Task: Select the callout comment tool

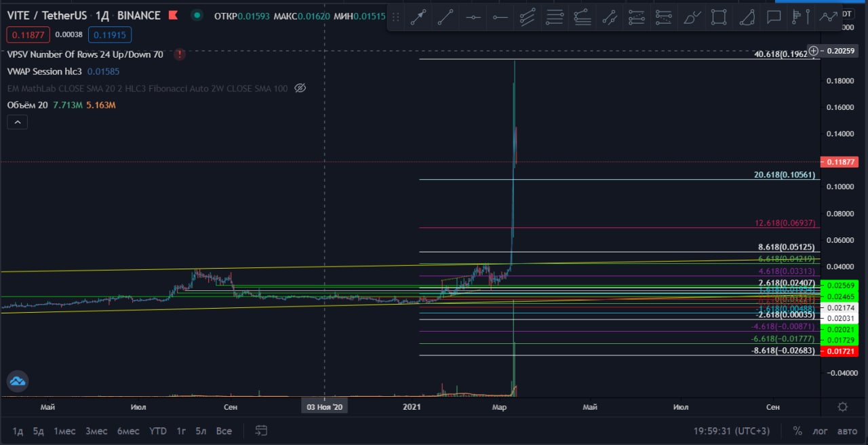Action: (x=774, y=18)
